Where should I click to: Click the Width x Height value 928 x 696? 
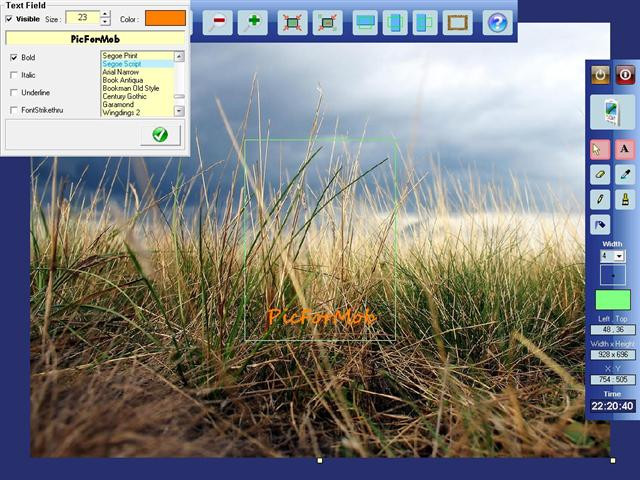613,354
